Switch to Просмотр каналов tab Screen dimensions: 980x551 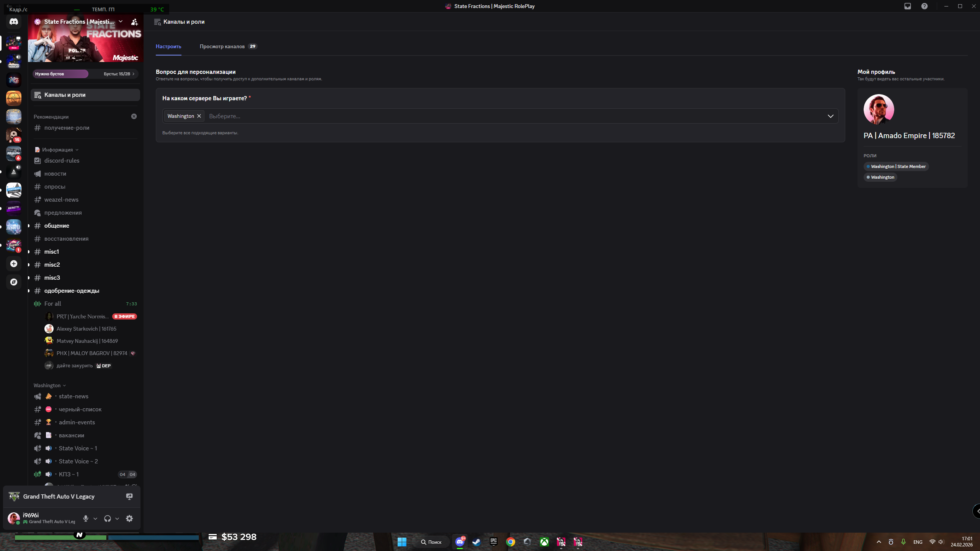[x=222, y=46]
